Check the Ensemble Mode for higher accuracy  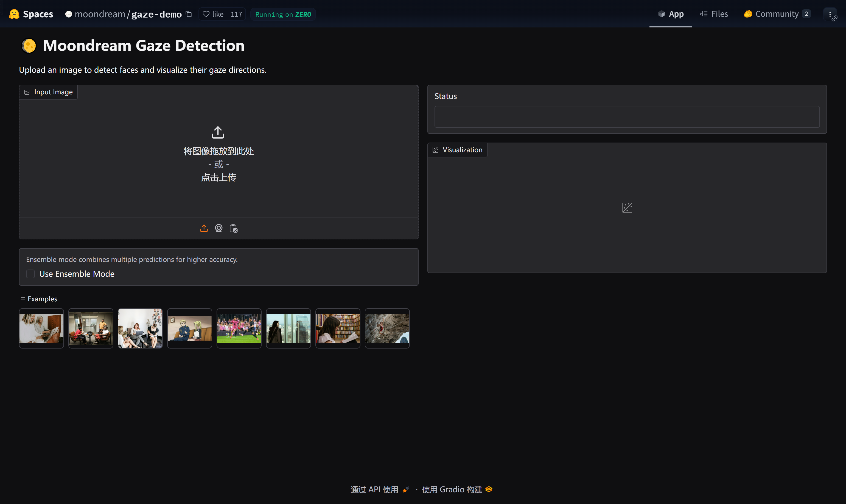31,274
